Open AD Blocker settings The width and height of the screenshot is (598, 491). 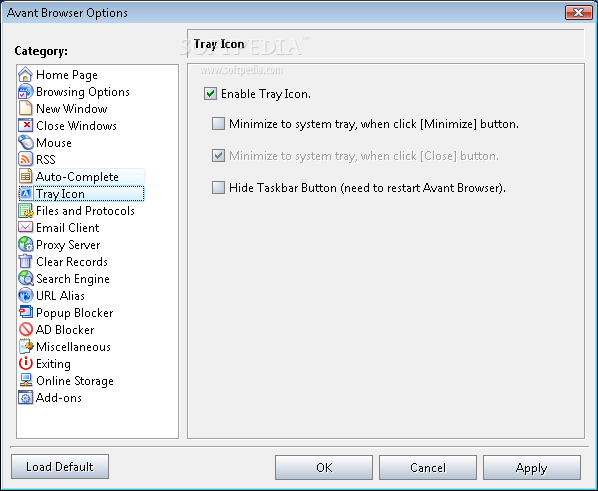[65, 330]
